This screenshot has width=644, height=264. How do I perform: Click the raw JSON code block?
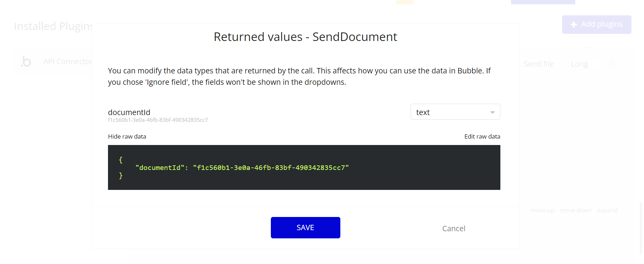(x=304, y=167)
